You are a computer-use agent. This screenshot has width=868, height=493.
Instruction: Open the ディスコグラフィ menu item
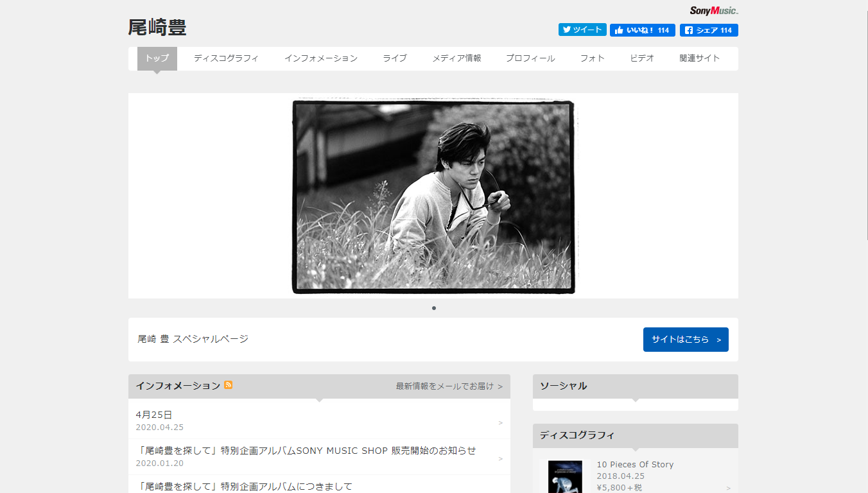pos(227,58)
